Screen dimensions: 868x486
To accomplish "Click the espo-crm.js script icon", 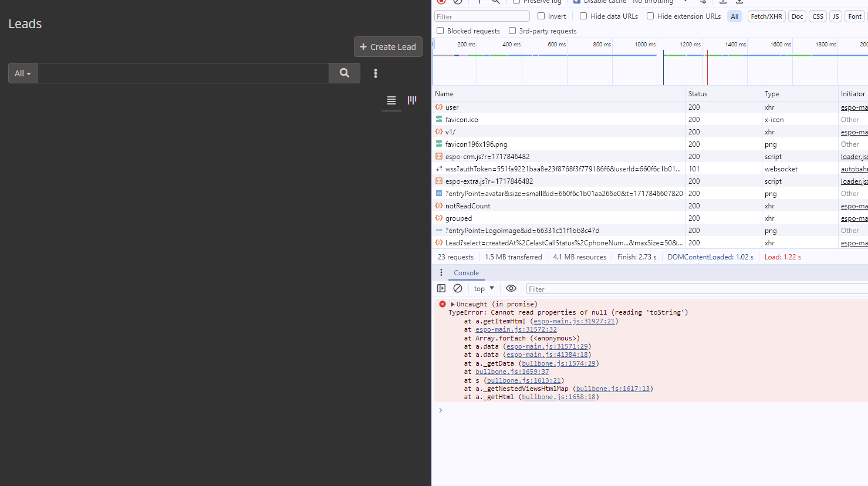I will tap(439, 156).
